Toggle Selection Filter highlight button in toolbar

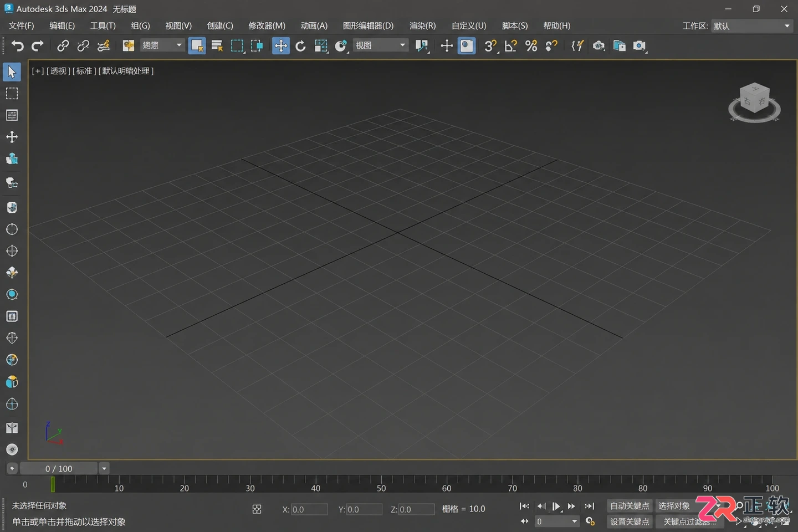[197, 46]
